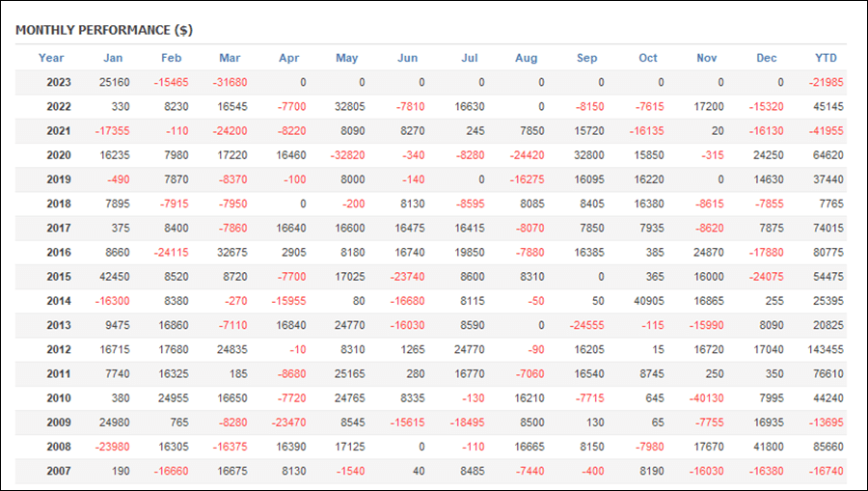
Task: Click the Mar column header
Action: coord(230,58)
